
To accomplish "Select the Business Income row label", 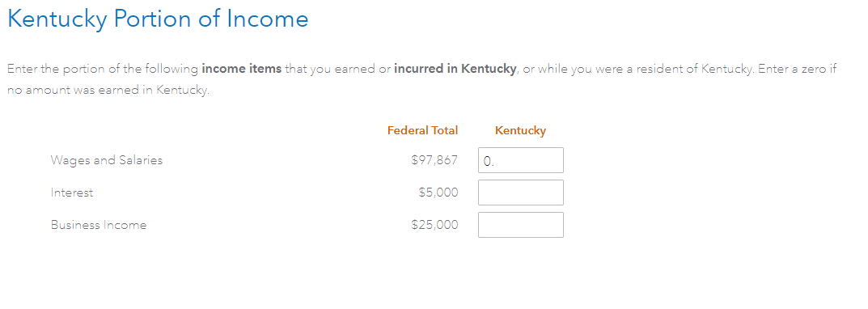I will click(x=99, y=226).
